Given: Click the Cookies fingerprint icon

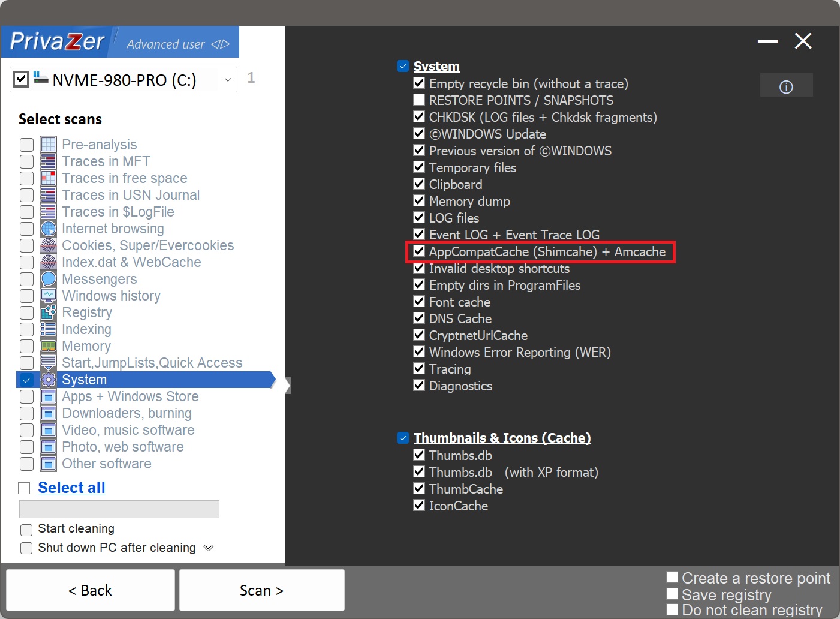Looking at the screenshot, I should click(49, 245).
